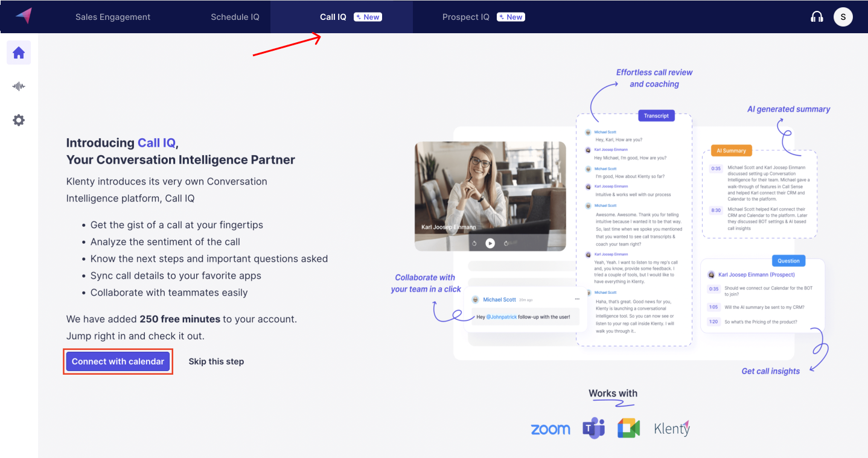Click the @Johnpatrick mention
The width and height of the screenshot is (868, 458).
click(x=502, y=317)
